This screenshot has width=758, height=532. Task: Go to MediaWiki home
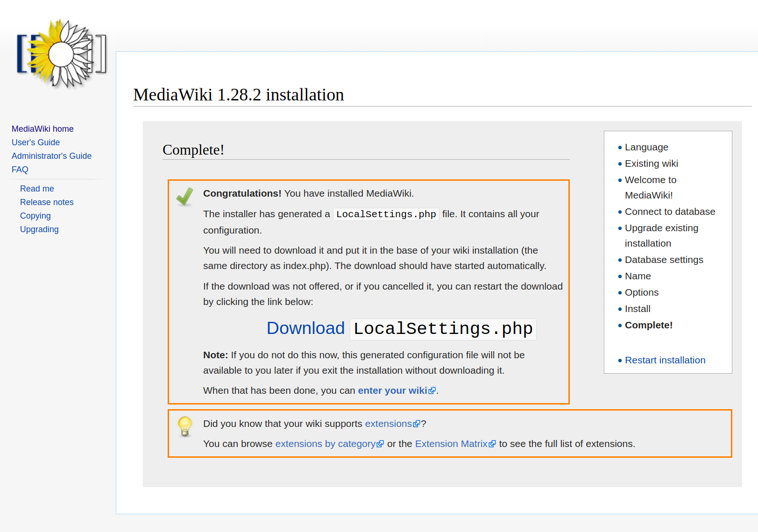coord(42,128)
